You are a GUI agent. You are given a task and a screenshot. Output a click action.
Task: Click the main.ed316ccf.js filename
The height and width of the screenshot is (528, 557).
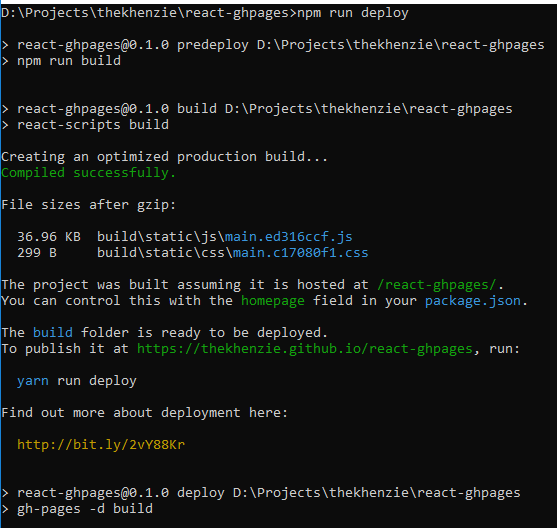(288, 237)
